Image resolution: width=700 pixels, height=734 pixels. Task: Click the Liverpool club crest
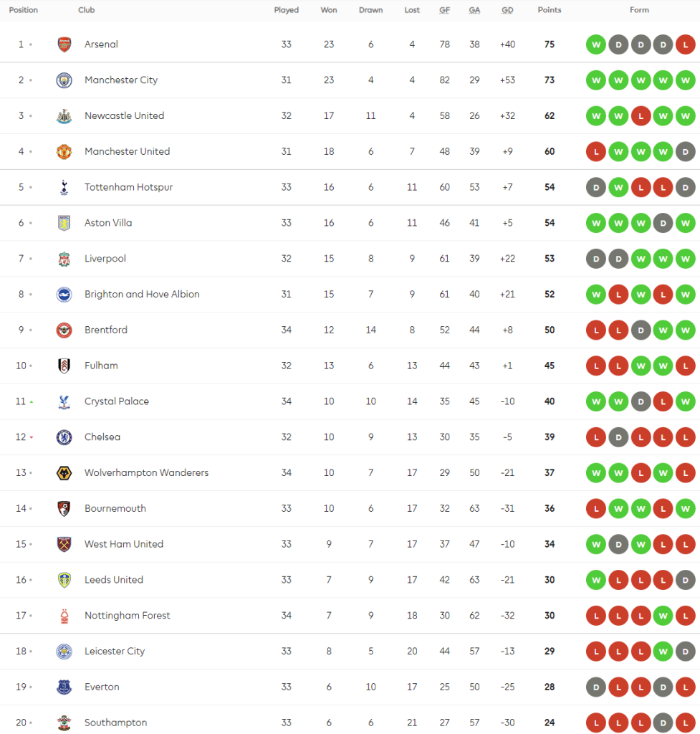pyautogui.click(x=64, y=259)
